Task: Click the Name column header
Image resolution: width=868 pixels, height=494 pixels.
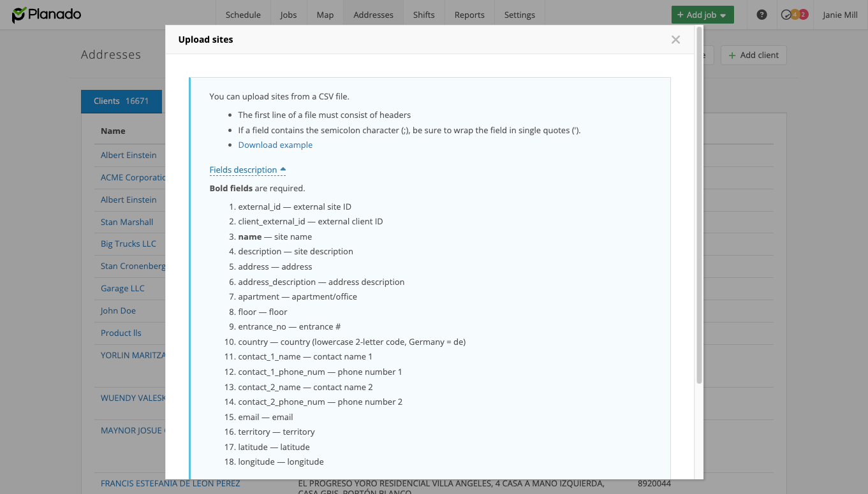Action: coord(113,131)
